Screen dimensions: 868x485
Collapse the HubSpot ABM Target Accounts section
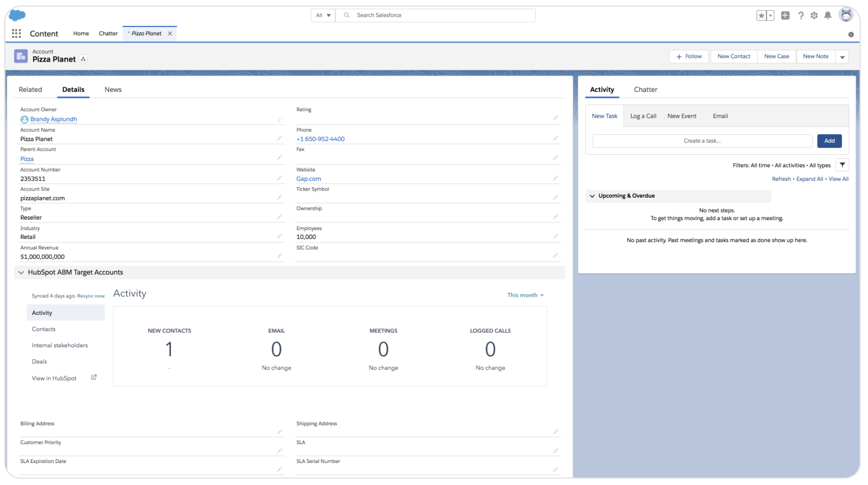21,272
